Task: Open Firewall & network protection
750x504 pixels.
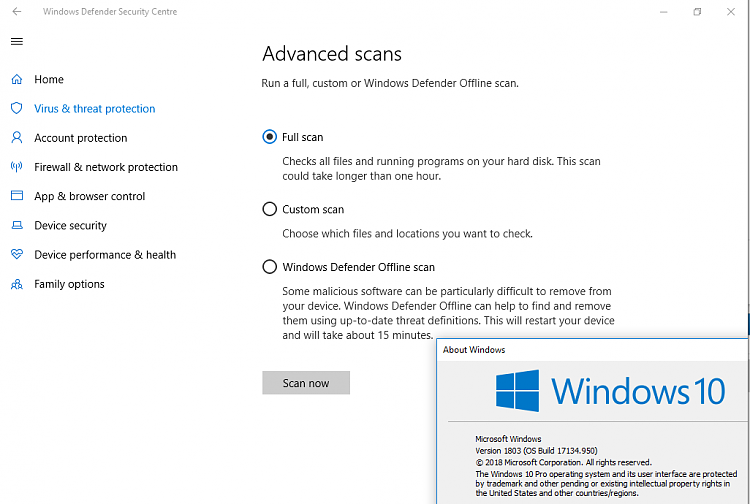Action: [x=106, y=167]
